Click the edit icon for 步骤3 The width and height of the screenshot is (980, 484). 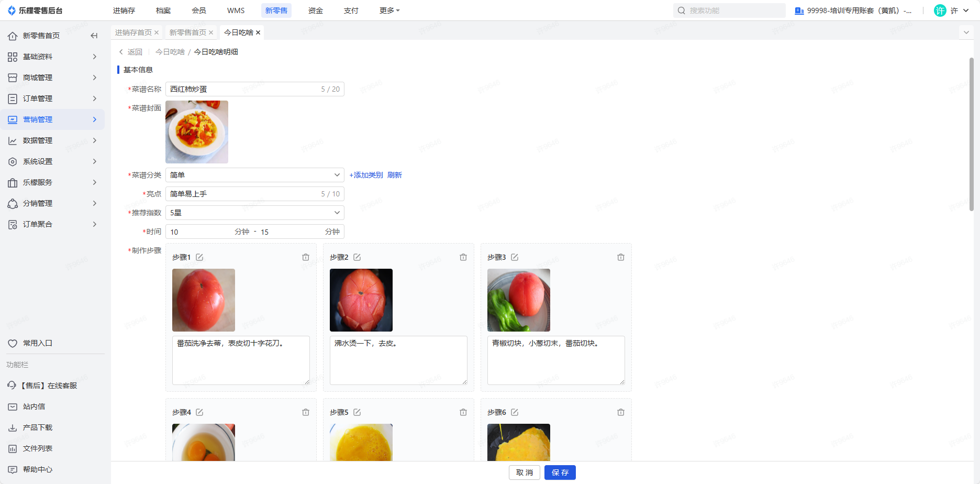click(515, 257)
